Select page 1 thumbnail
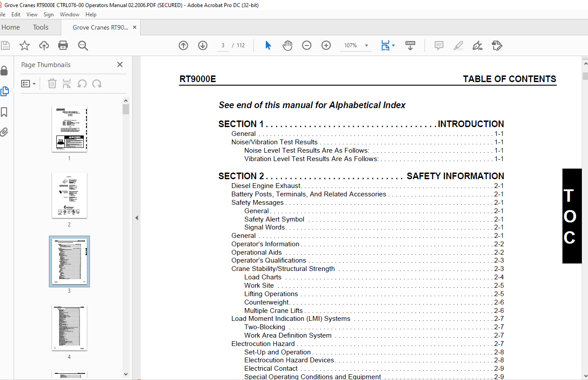 click(69, 129)
